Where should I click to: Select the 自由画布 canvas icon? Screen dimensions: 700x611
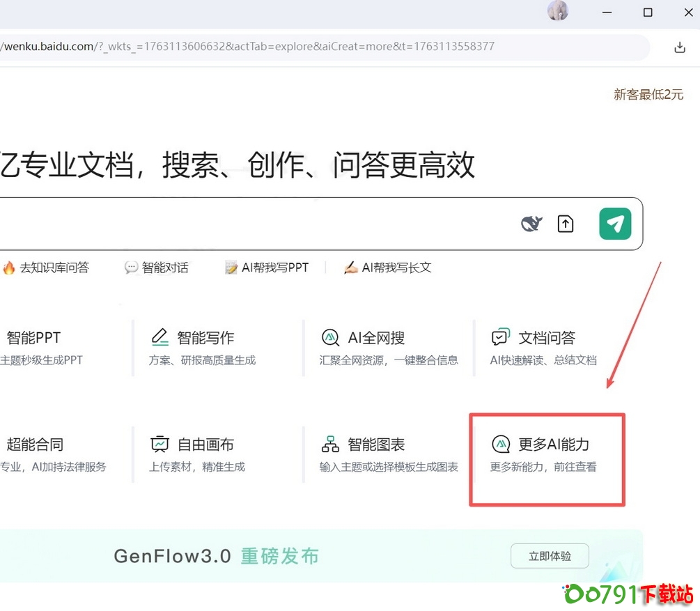(160, 443)
